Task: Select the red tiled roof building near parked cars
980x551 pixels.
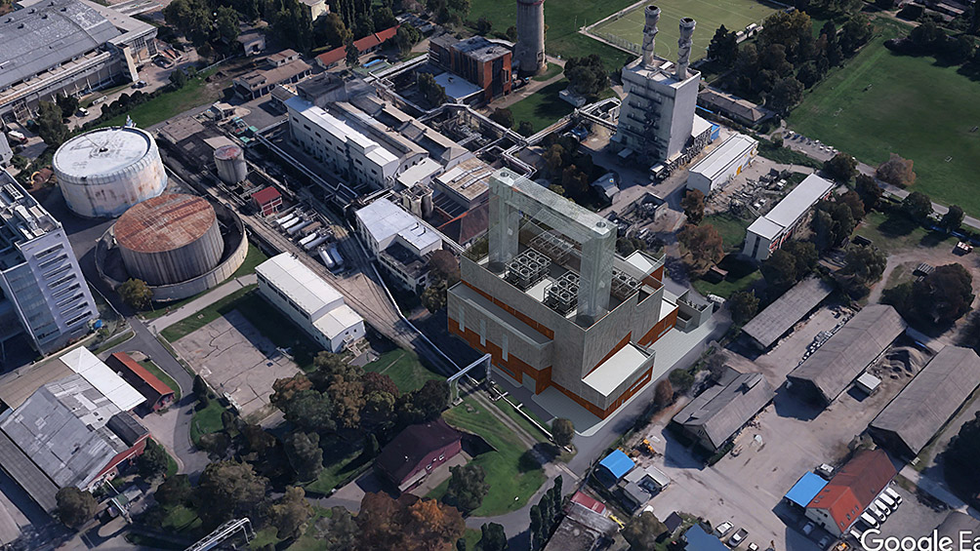Action: 851,488
